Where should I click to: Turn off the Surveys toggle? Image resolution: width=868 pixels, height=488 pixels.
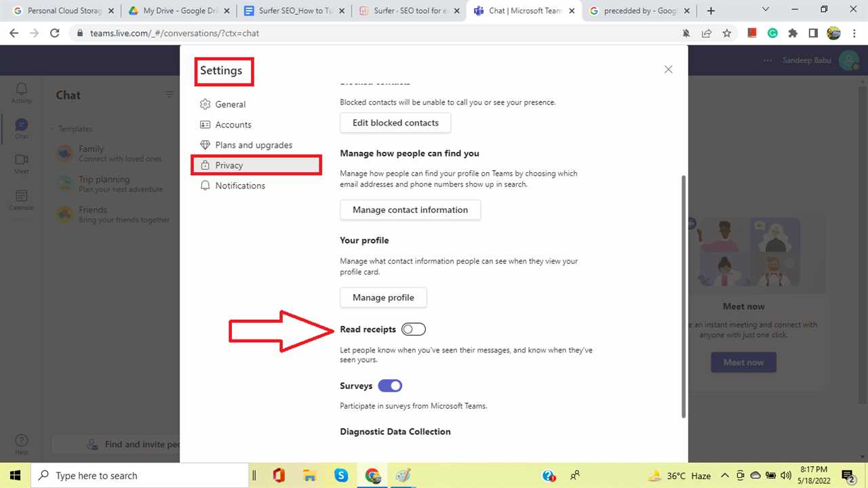[390, 386]
